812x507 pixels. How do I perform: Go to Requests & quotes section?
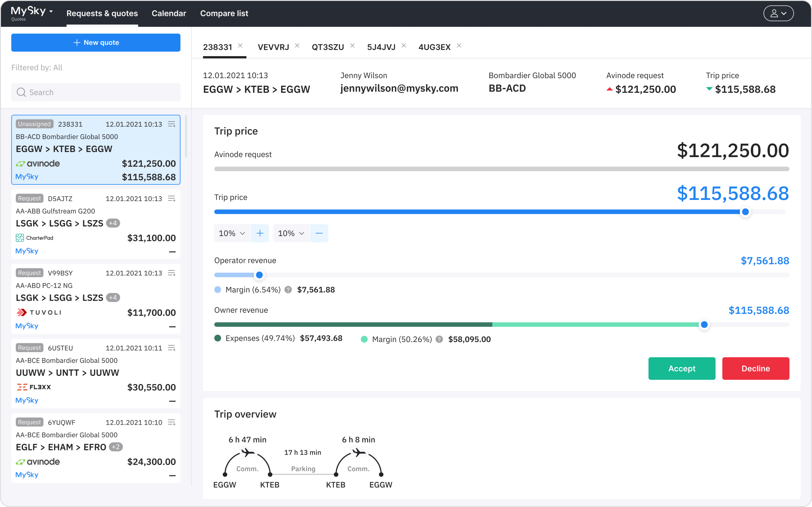[x=102, y=13]
